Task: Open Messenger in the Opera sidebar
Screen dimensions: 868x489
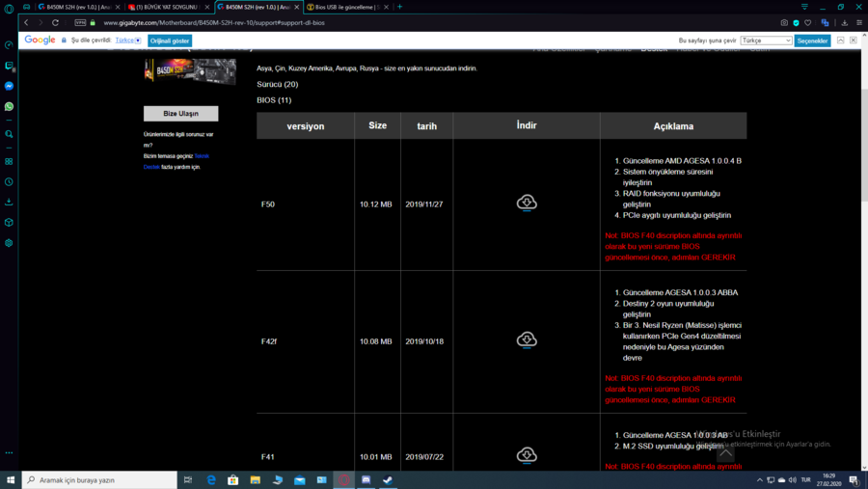Action: 9,86
